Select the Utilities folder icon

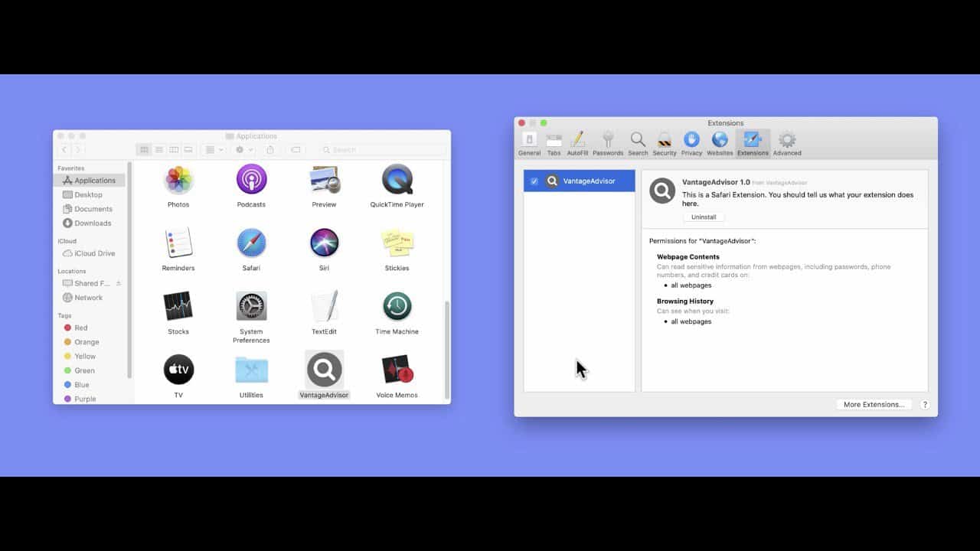251,370
